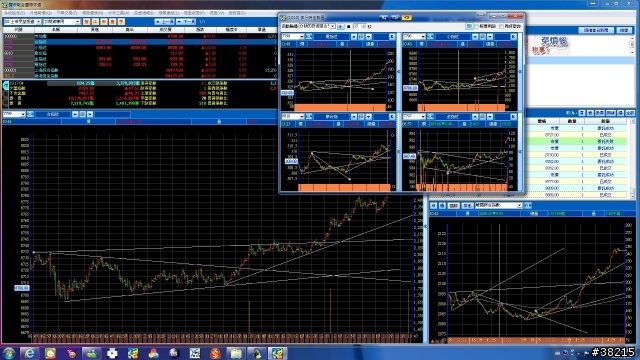Click grid layout icon in bottom-right mini chart header
Viewport: 640px width, 360px height.
point(482,117)
